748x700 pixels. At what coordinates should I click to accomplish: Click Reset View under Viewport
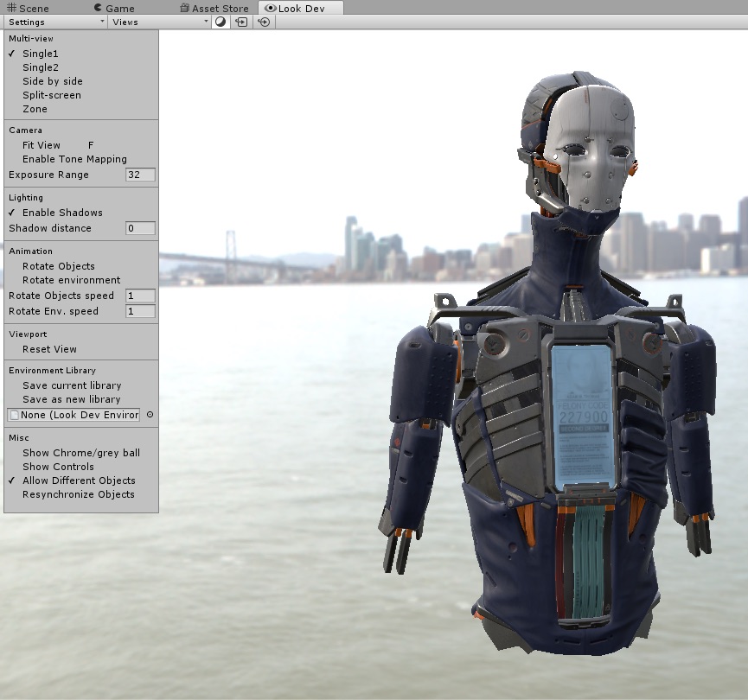[x=49, y=349]
